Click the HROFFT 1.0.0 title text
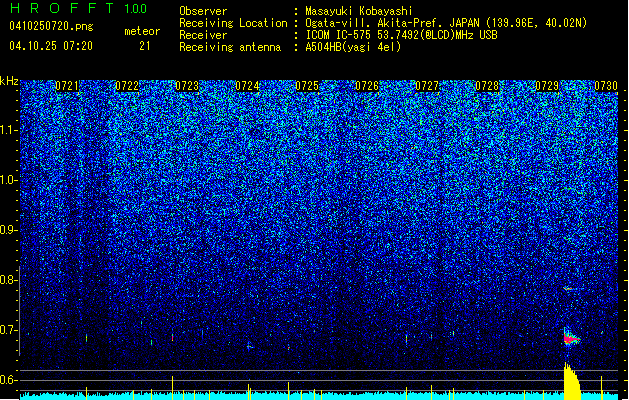 [78, 8]
